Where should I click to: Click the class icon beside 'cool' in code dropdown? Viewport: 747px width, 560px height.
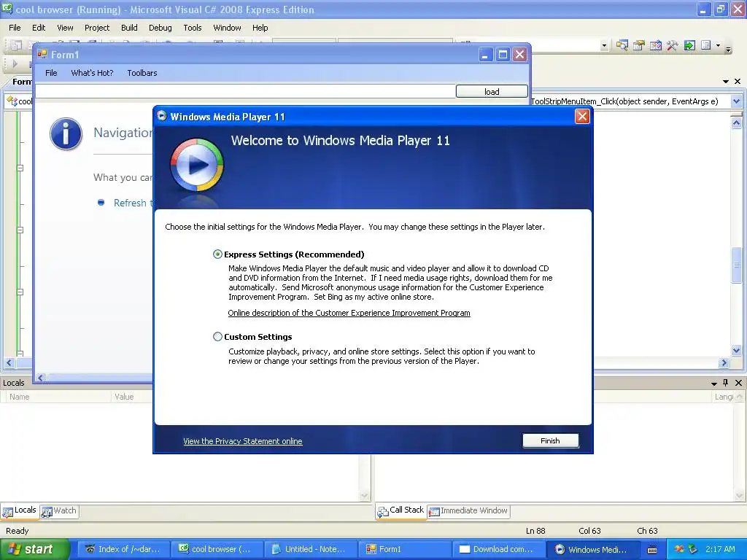(12, 101)
